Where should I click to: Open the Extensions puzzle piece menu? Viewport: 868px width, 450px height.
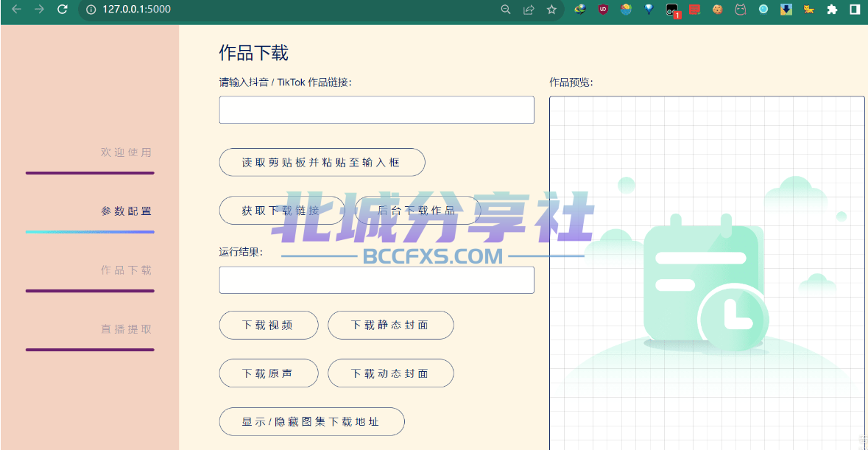tap(832, 10)
